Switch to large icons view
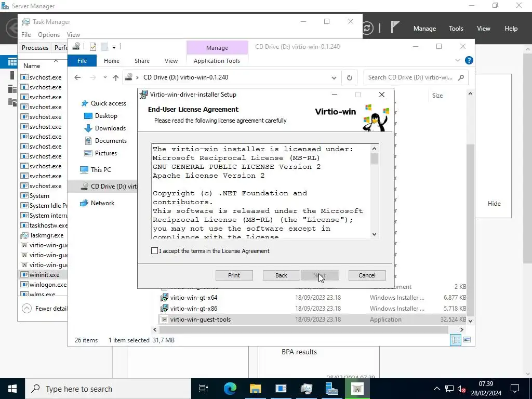 click(467, 340)
